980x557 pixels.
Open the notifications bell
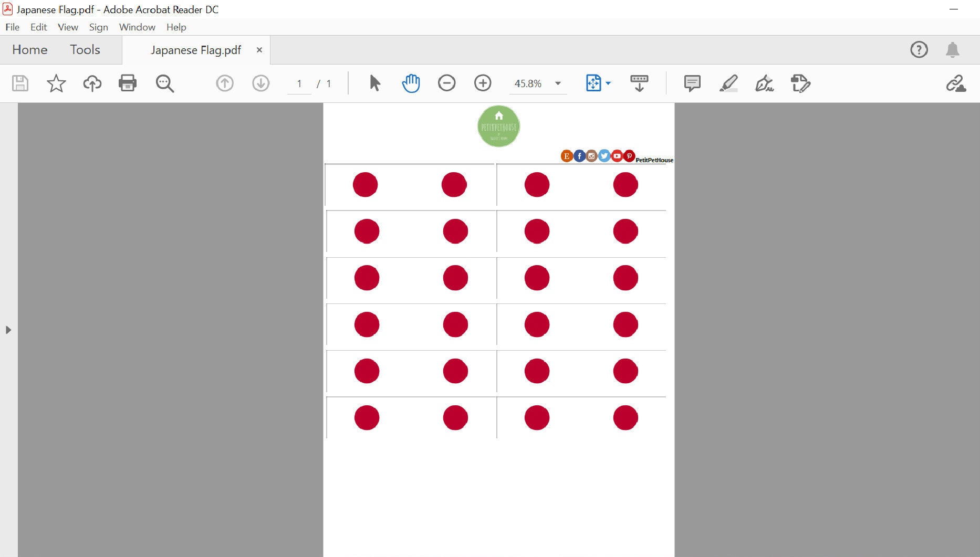[x=952, y=50]
